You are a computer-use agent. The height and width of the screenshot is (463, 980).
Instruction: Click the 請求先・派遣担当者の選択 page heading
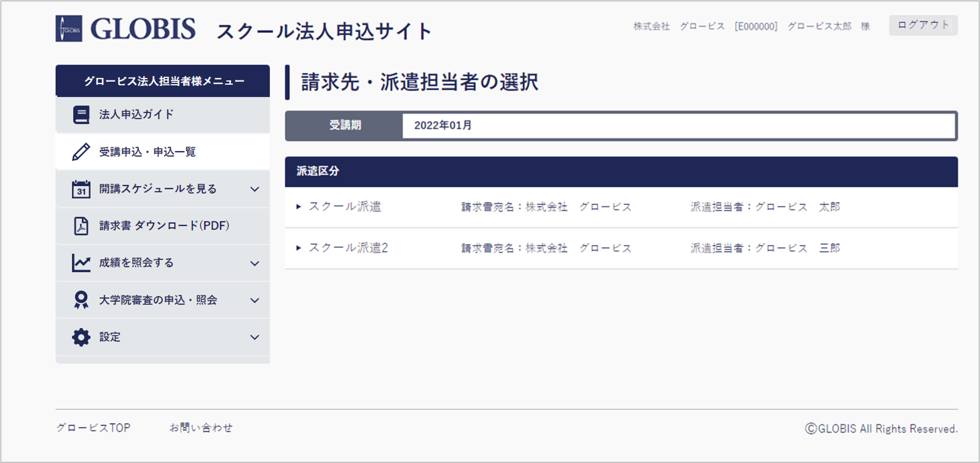click(419, 82)
